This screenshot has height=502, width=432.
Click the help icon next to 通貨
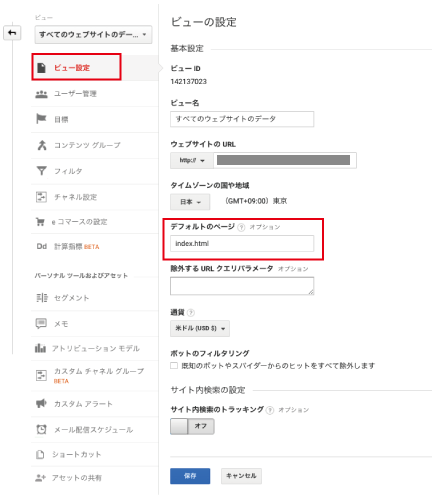(x=191, y=313)
